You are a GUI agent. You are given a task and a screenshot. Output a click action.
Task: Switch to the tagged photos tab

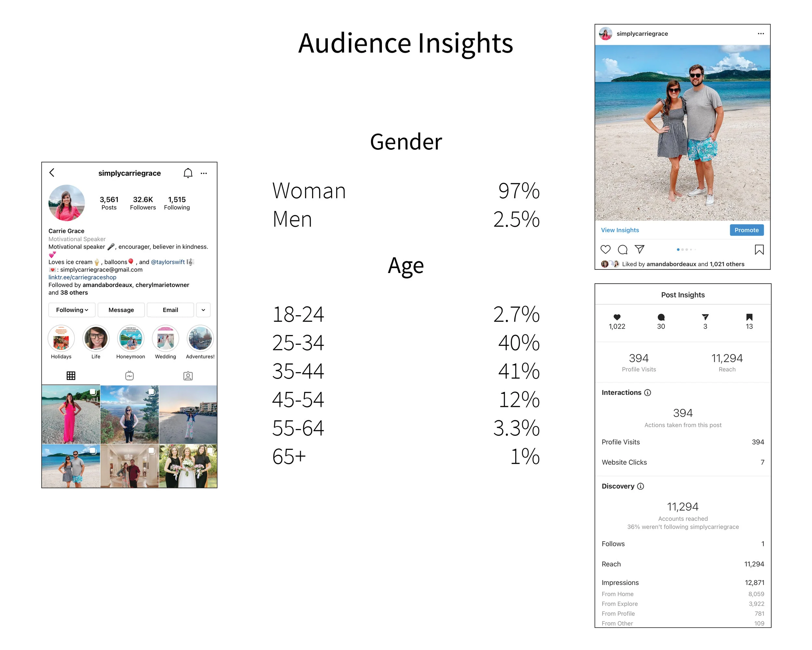point(188,376)
